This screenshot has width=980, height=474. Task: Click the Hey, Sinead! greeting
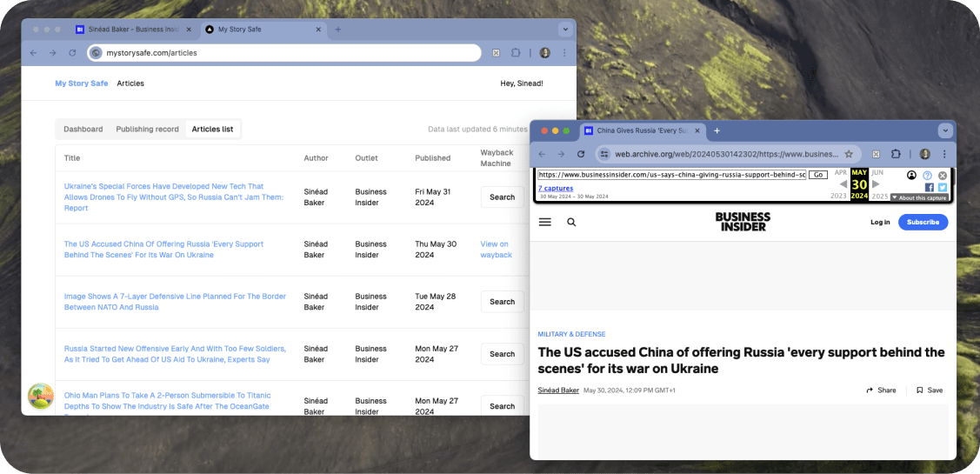[522, 83]
